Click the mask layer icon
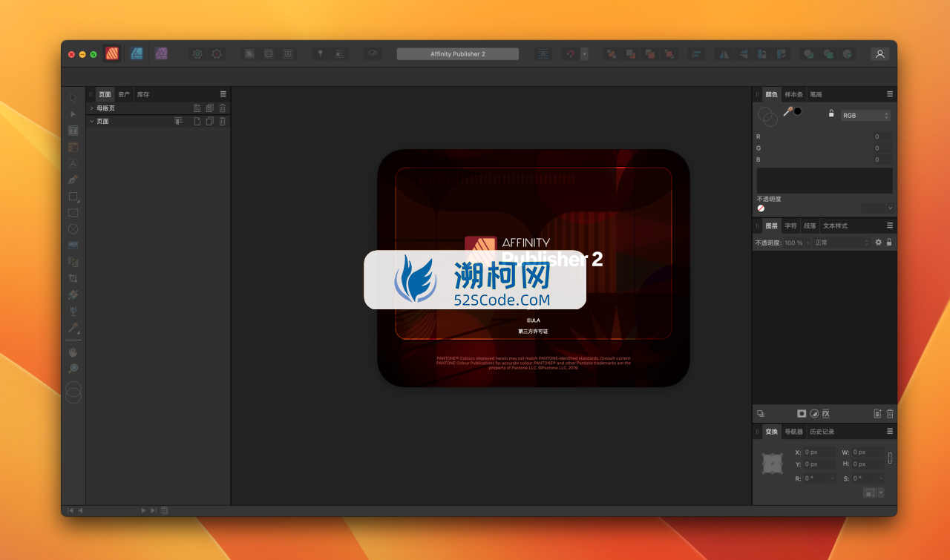Viewport: 950px width, 560px height. [802, 413]
